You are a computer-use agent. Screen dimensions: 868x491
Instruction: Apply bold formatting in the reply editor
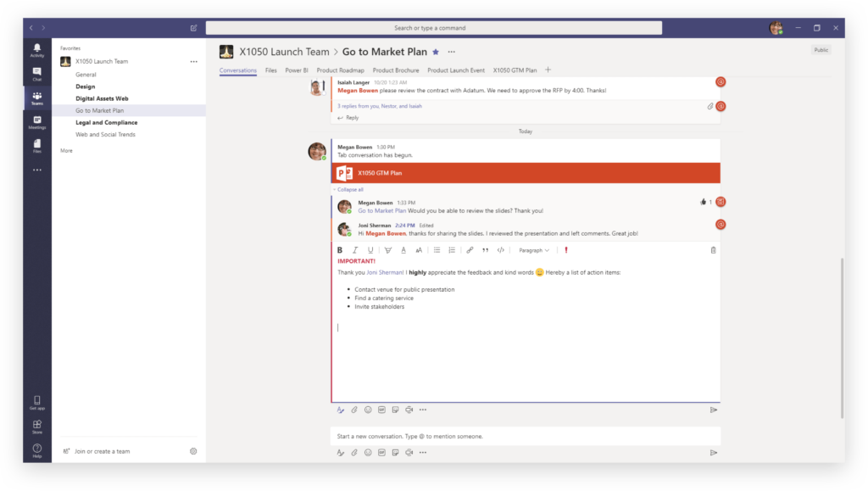(340, 250)
